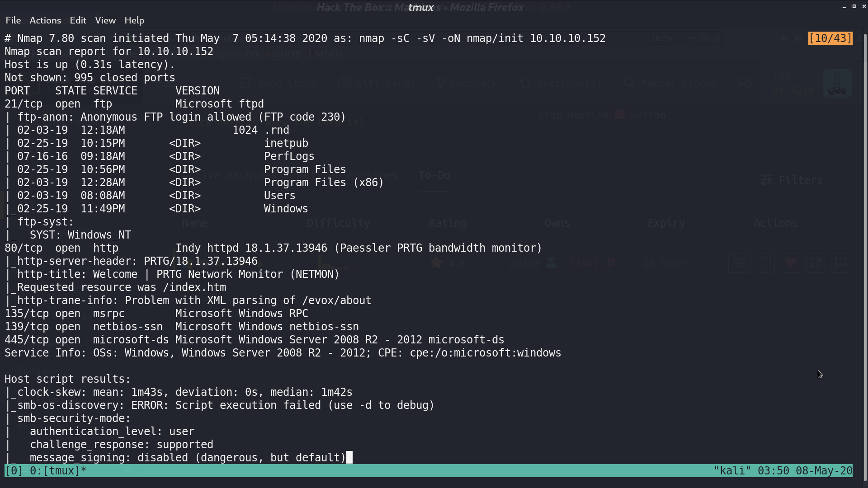Screen dimensions: 868x488
Task: Click the http-title PRTG Network Monitor line
Action: 172,274
